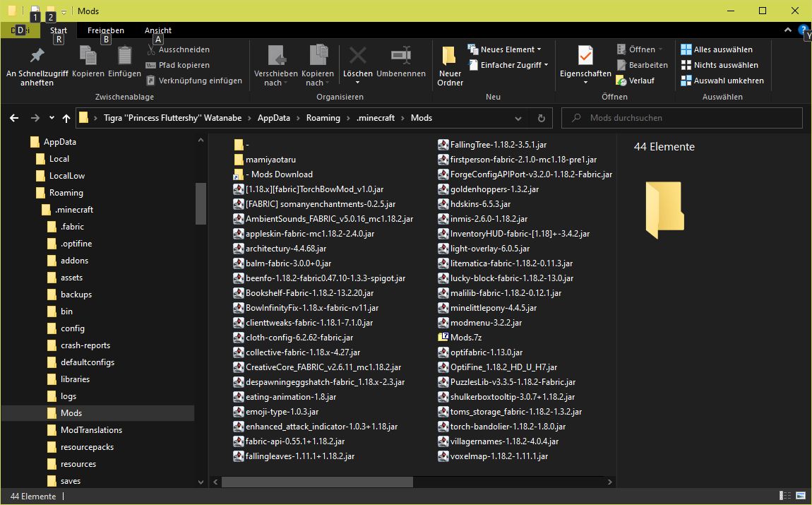
Task: Select fabric-api-0.55.1+1.18.2.jar
Action: [294, 441]
